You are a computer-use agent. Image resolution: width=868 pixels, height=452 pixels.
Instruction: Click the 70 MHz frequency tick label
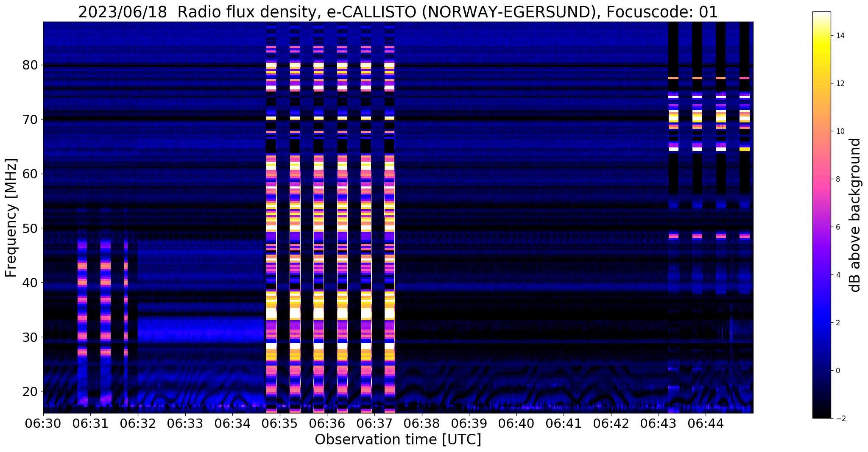coord(31,119)
